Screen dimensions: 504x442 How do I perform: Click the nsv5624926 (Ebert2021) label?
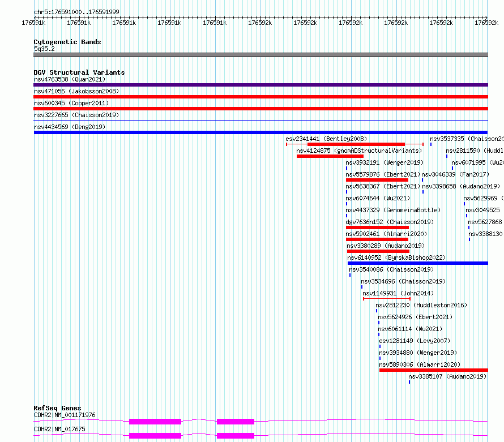tap(415, 317)
